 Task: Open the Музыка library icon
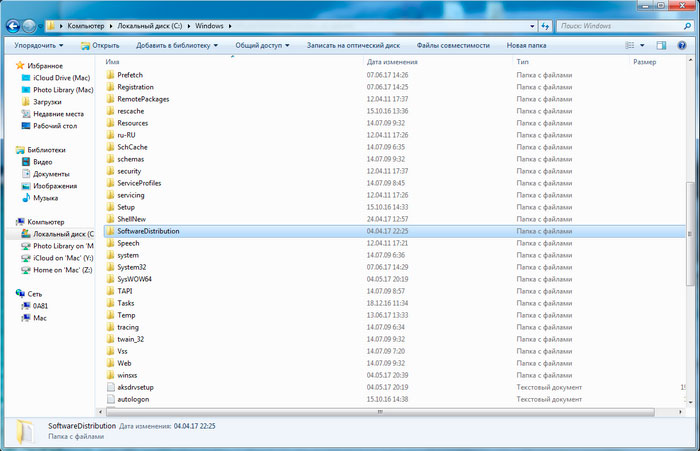[x=26, y=198]
